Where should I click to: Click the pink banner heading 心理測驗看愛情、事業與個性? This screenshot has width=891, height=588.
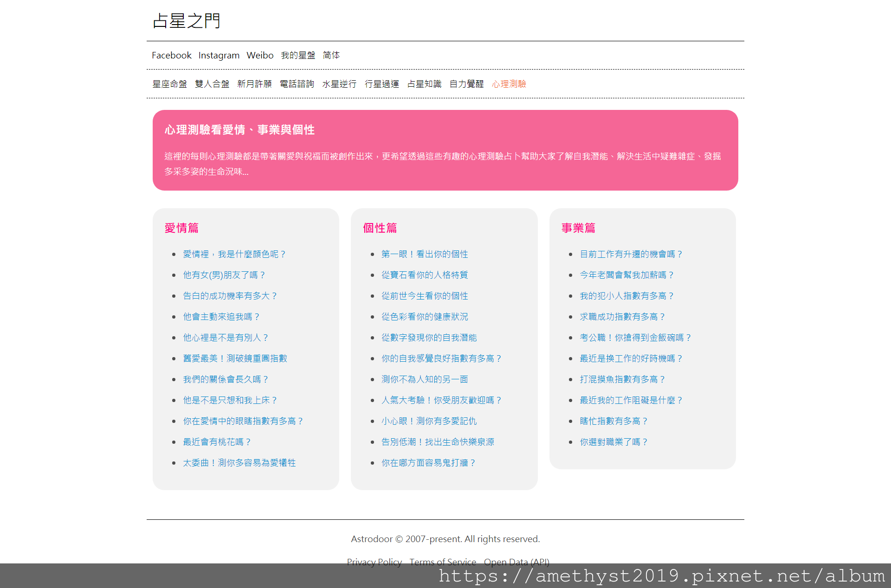[239, 130]
